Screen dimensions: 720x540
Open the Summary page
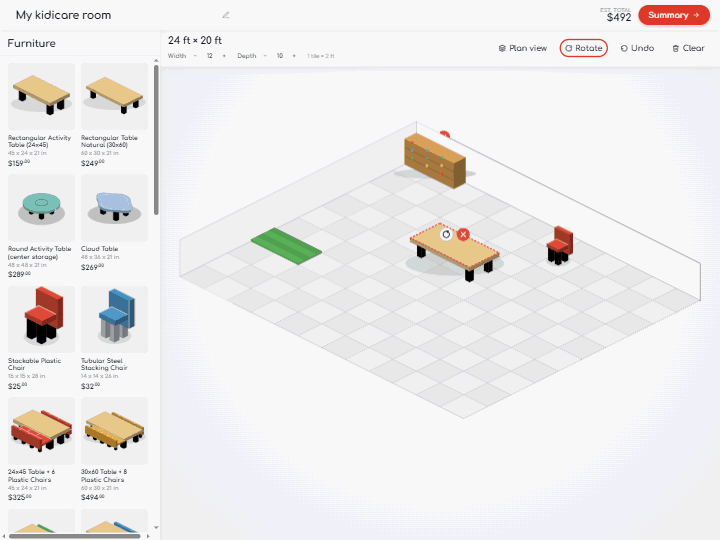(x=674, y=15)
